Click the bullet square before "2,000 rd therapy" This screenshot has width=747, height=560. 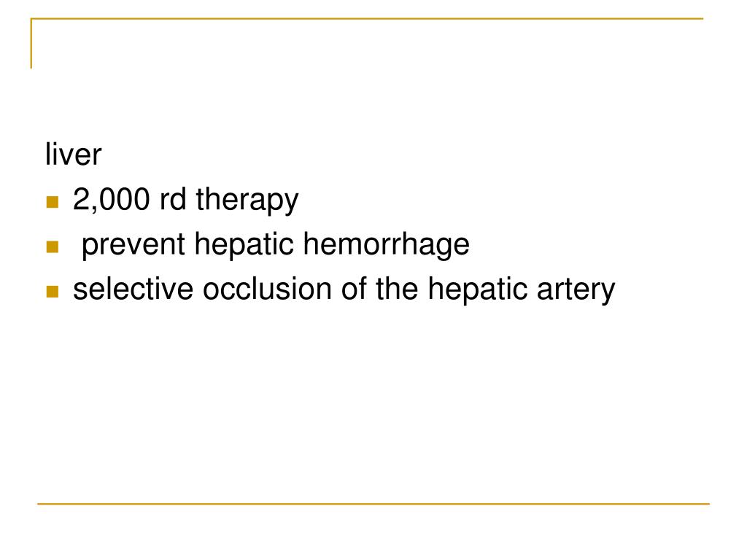point(53,203)
